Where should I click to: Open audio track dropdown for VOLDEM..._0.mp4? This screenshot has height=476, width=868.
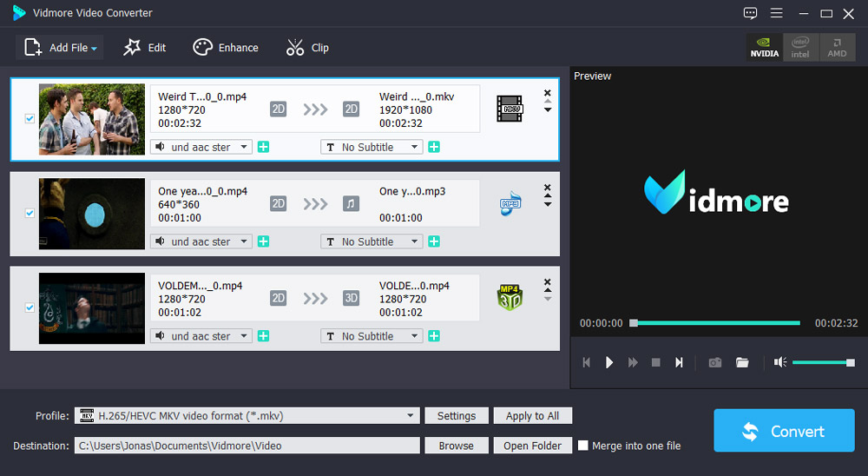(x=201, y=336)
